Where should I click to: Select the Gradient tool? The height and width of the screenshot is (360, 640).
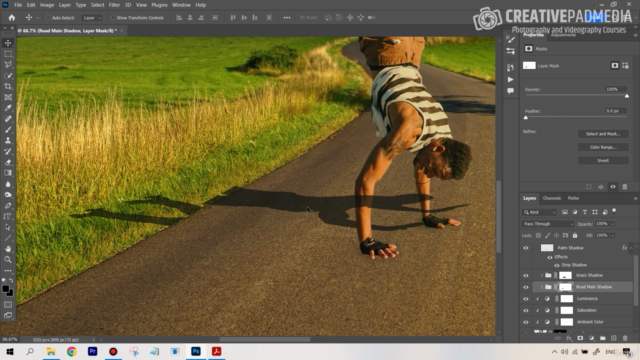click(x=8, y=173)
